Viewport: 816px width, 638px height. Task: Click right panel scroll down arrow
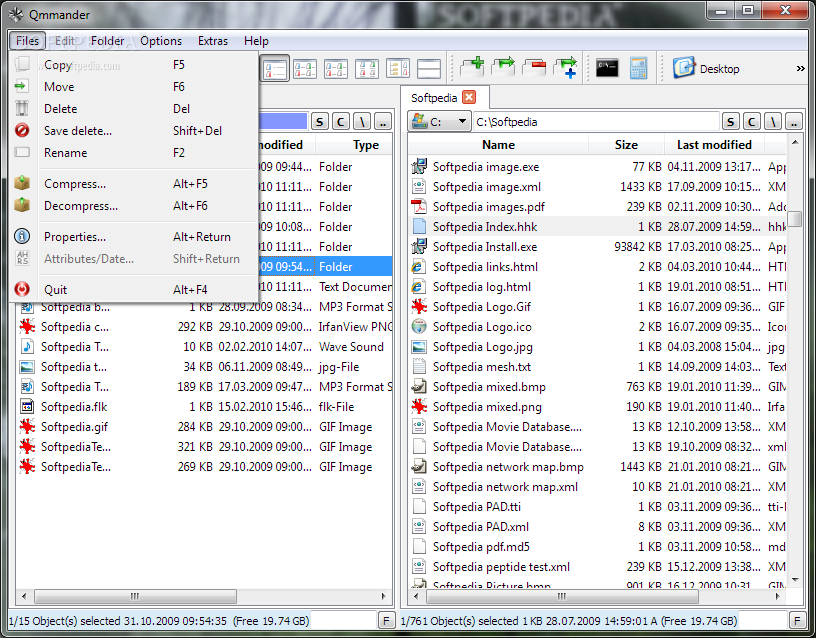(795, 580)
